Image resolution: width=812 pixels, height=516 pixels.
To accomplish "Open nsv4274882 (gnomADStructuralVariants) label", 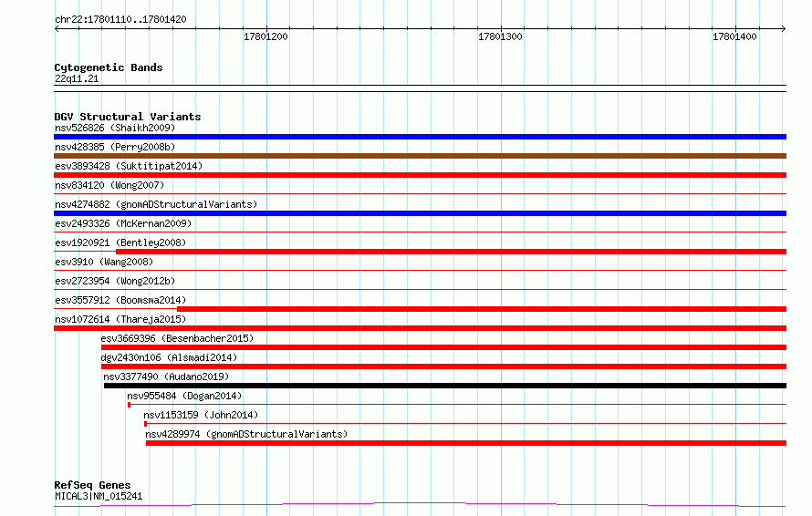I will pyautogui.click(x=156, y=204).
